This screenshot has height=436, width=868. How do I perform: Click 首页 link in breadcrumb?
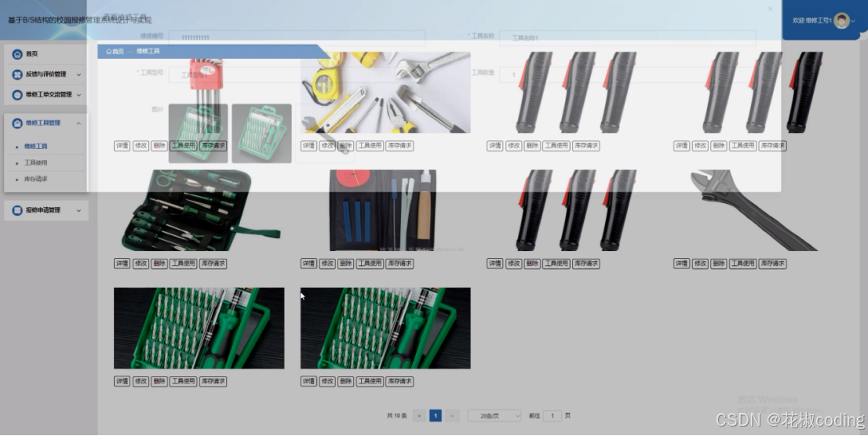(118, 52)
